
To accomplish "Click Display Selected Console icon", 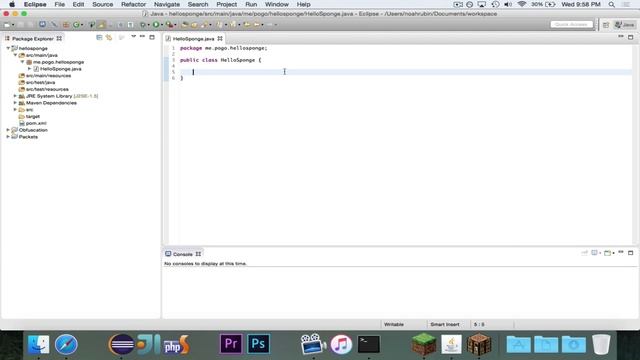I will tap(595, 253).
